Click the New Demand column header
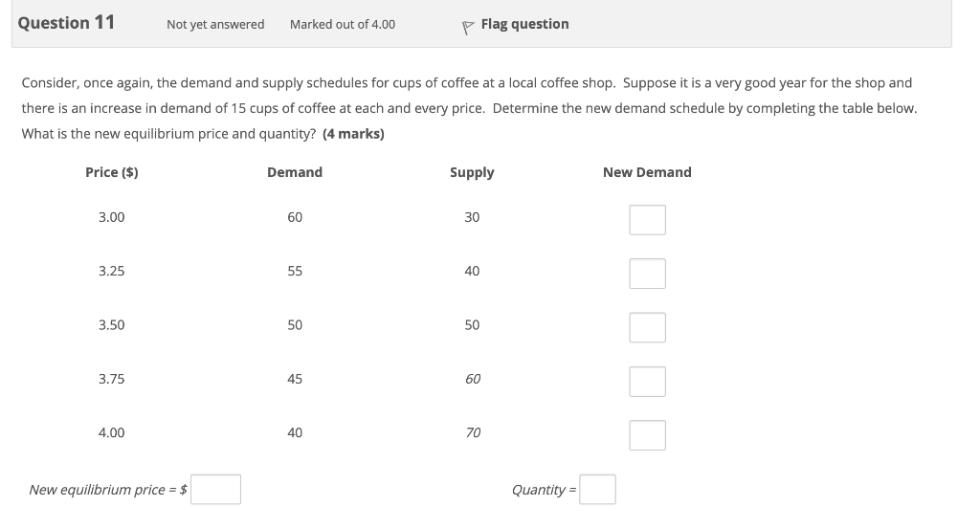Viewport: 980px width, 529px height. (647, 172)
